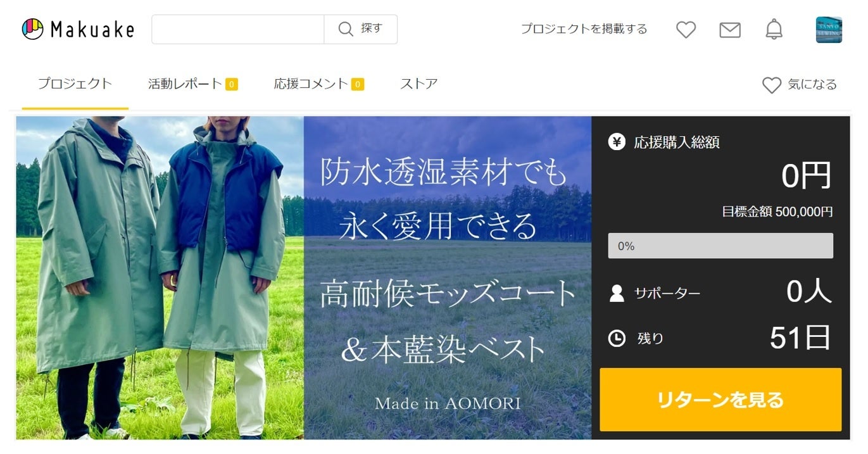The width and height of the screenshot is (868, 454).
Task: Click the clock icon beside 残り
Action: 617,339
